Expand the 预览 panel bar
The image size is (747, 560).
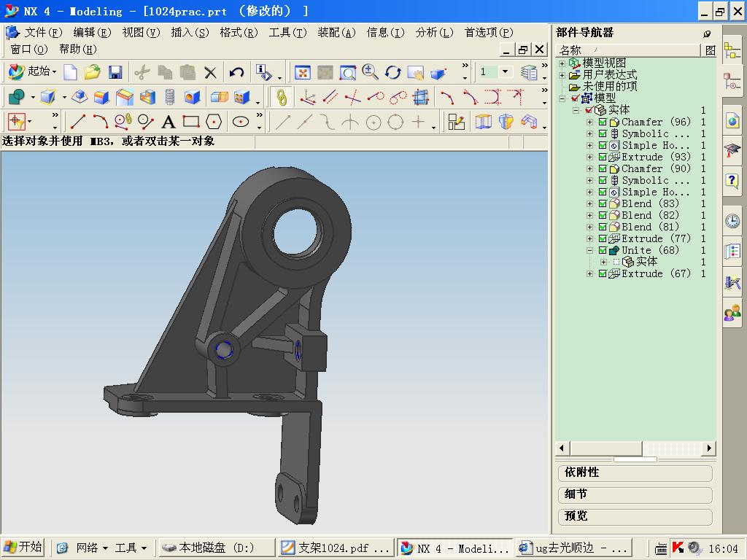click(635, 517)
